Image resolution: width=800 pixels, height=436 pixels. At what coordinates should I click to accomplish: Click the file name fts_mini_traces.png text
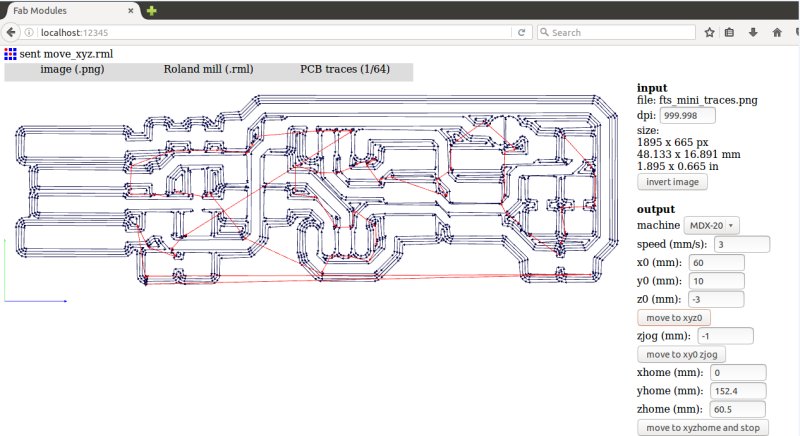[708, 100]
